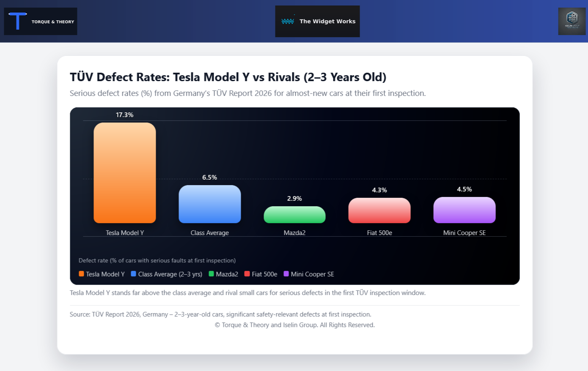Click the 6.5% Class Average value label
Image resolution: width=588 pixels, height=371 pixels.
210,177
